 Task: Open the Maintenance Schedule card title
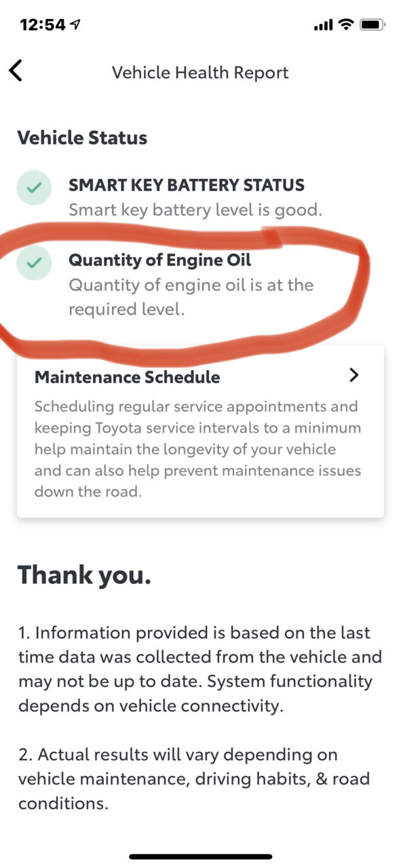128,377
